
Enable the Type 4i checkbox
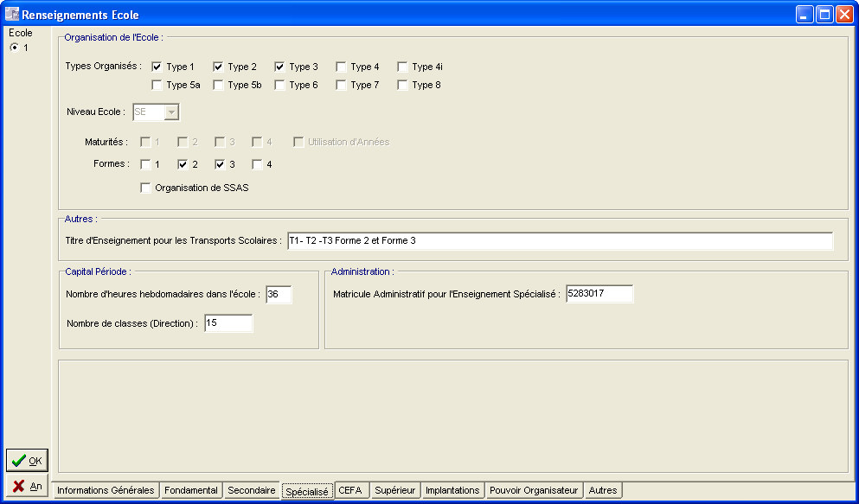click(402, 67)
